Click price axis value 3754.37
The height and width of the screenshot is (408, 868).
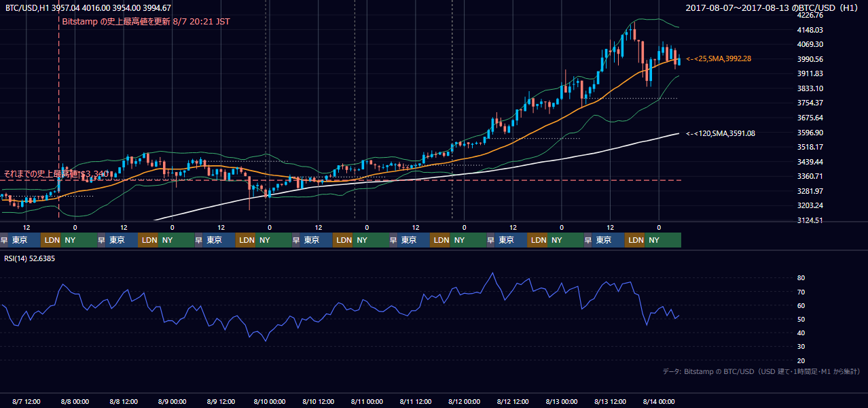coord(810,103)
